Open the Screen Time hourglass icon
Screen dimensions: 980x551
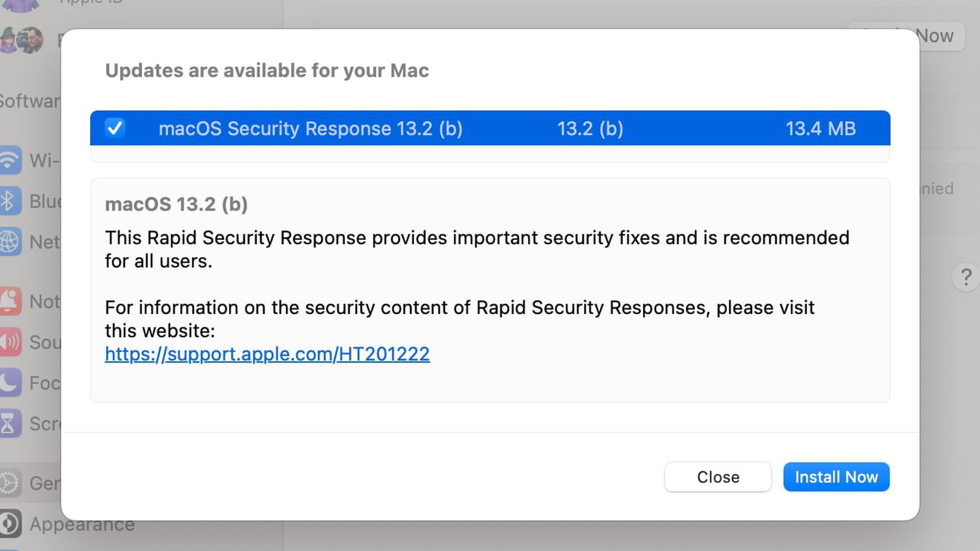point(10,423)
